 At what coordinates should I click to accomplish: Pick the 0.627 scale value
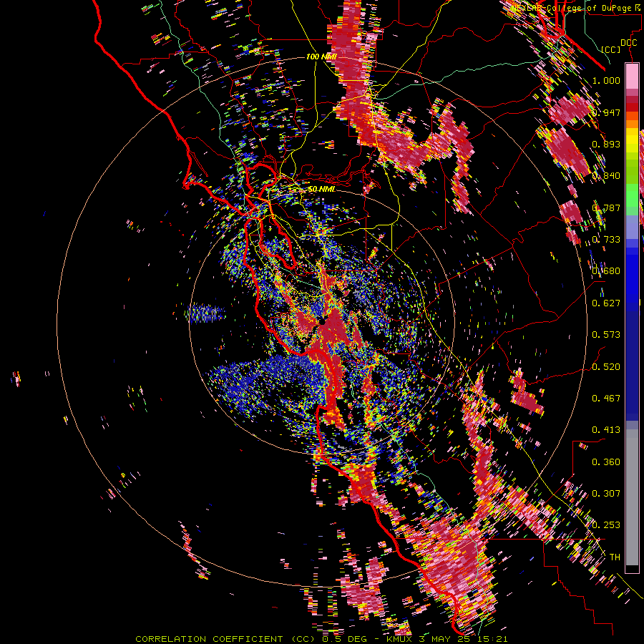tap(606, 303)
